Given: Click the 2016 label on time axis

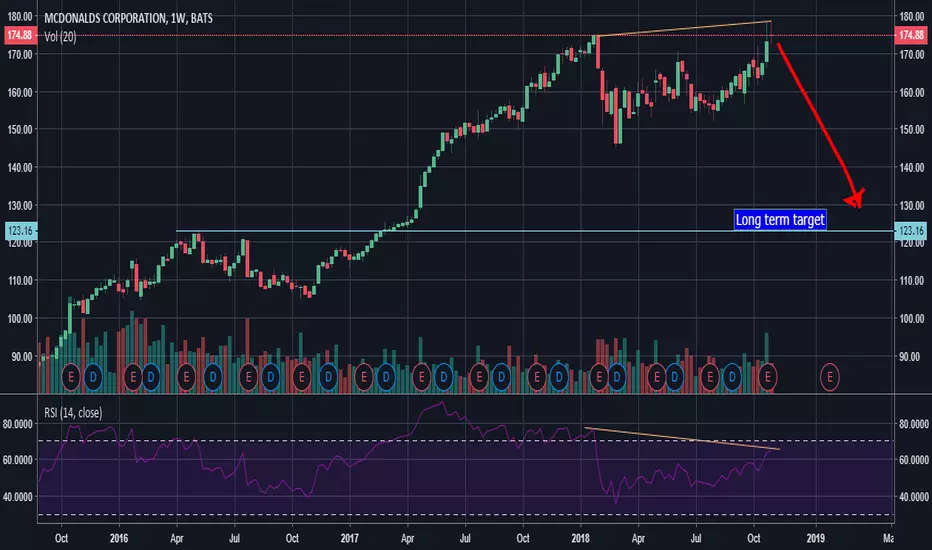Looking at the screenshot, I should click(119, 538).
